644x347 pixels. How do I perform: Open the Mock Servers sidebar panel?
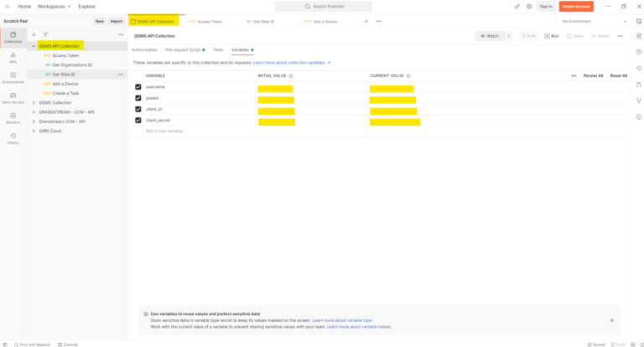pos(13,98)
